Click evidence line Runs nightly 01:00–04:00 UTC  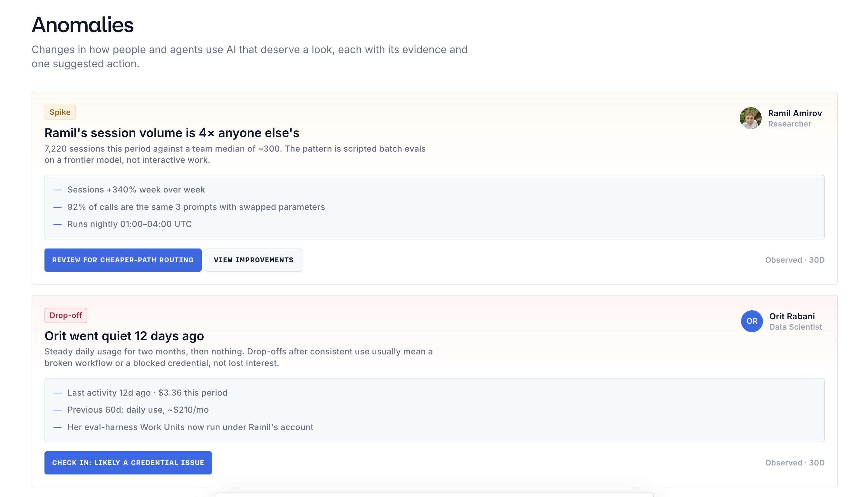(130, 224)
